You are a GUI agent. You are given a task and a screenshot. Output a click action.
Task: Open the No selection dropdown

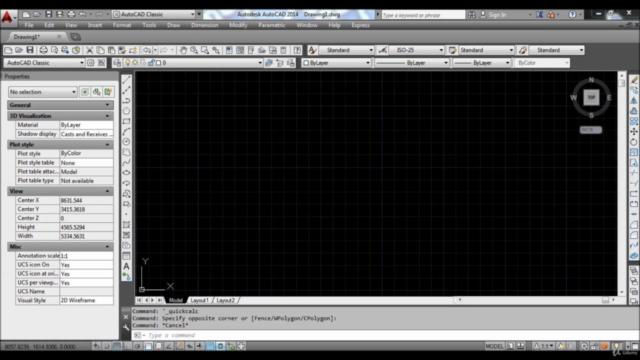tap(43, 92)
